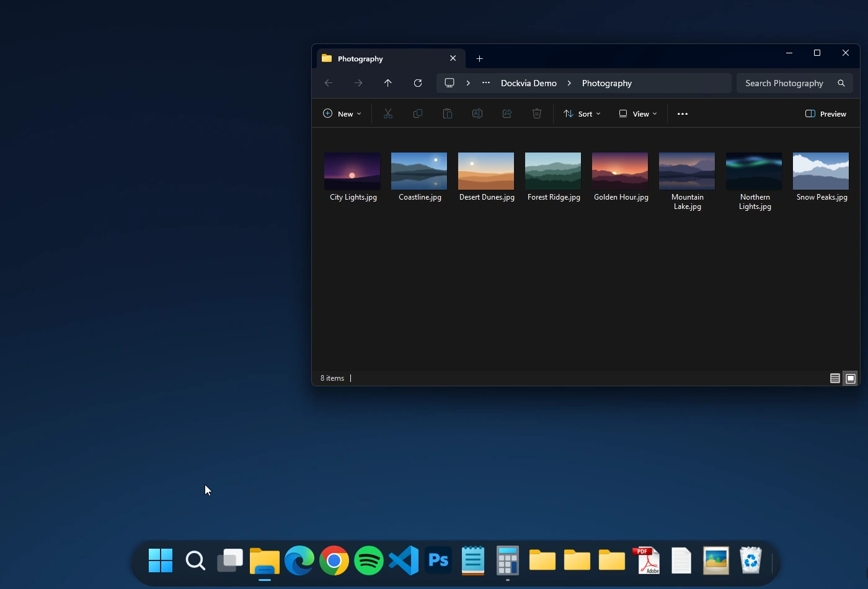The image size is (868, 589).
Task: Close the Photography tab
Action: [453, 58]
